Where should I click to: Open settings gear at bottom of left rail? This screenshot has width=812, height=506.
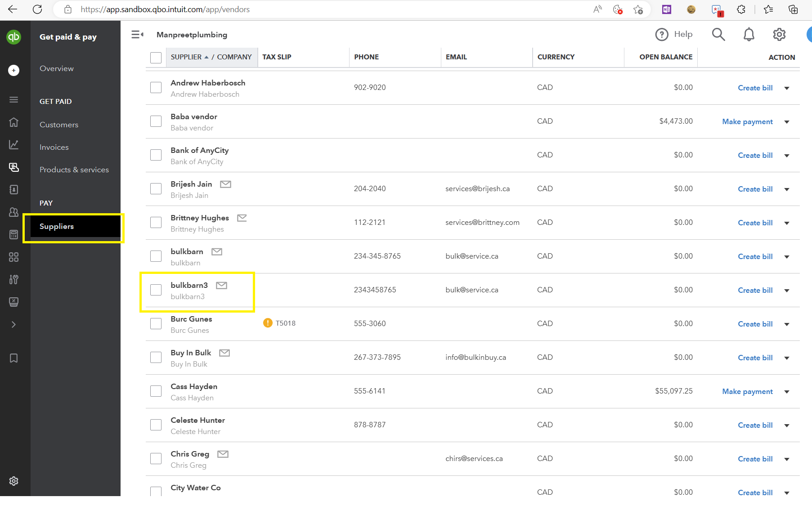tap(13, 481)
